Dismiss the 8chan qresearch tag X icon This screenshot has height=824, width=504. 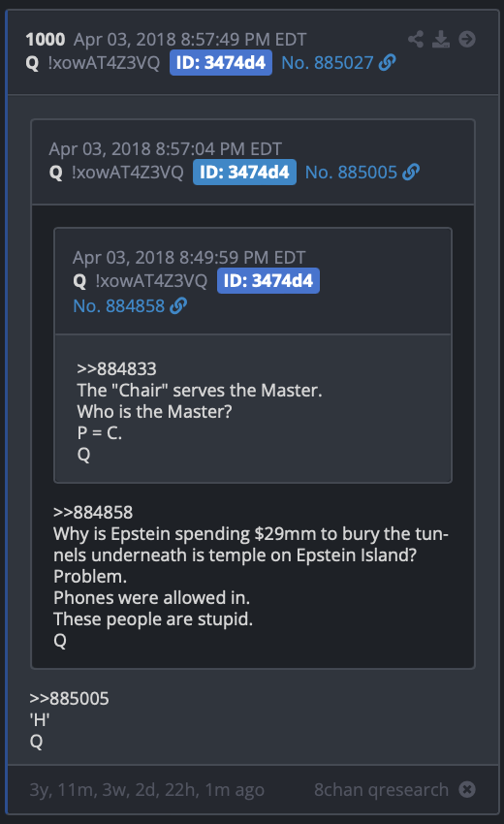coord(467,789)
